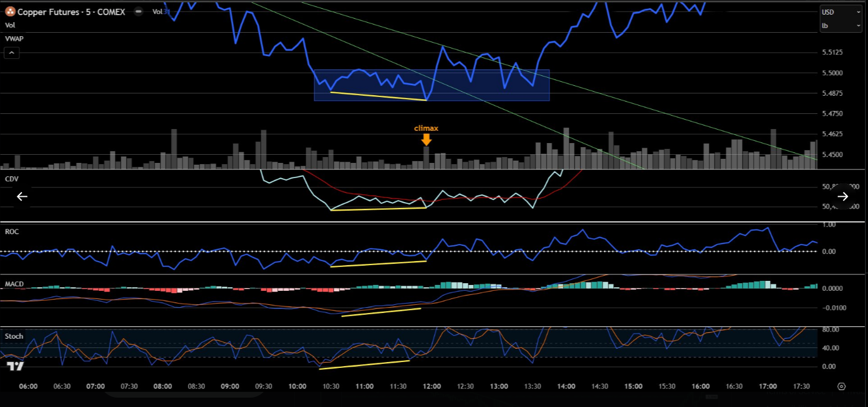868x407 pixels.
Task: Click the left navigation arrow
Action: click(22, 196)
